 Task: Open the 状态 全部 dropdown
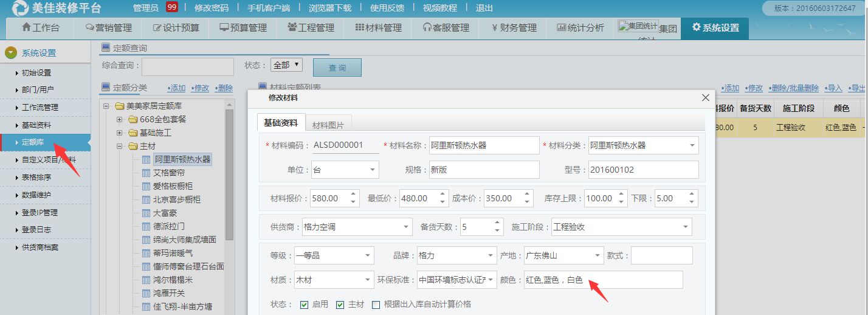tap(286, 65)
